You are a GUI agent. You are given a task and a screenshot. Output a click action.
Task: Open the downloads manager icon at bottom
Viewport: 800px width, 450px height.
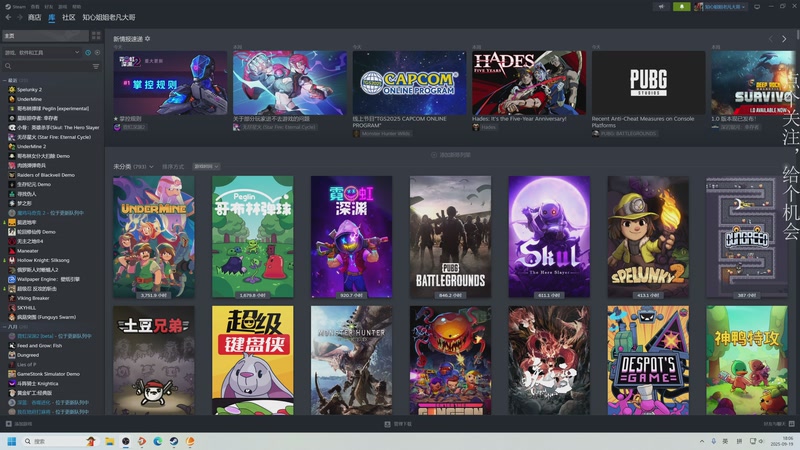tap(387, 424)
